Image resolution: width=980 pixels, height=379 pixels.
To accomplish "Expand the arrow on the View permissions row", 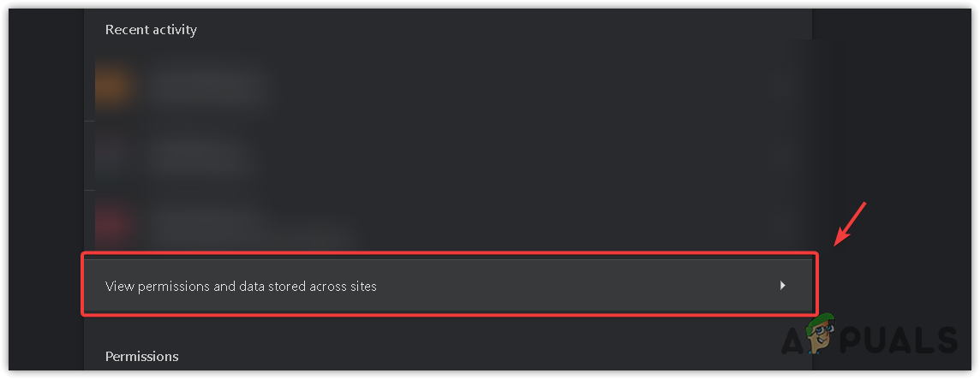I will point(782,286).
